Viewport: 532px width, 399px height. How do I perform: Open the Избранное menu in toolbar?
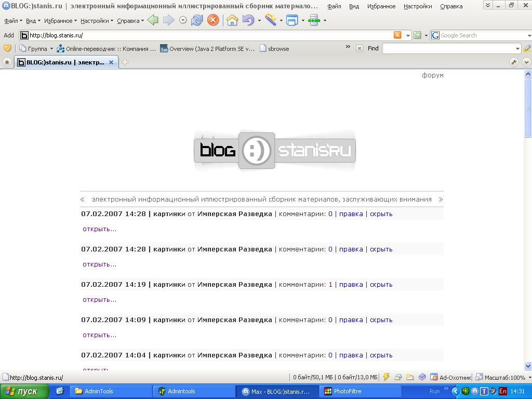pyautogui.click(x=60, y=21)
